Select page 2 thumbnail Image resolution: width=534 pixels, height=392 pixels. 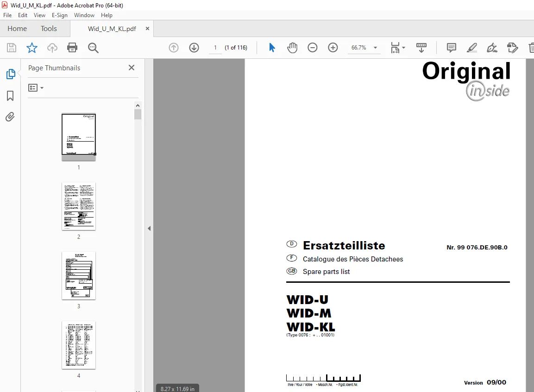pos(79,206)
